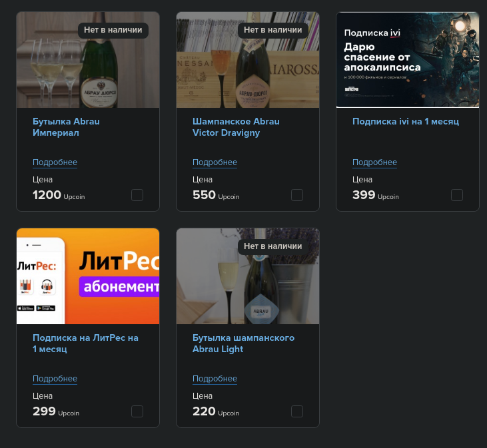The image size is (487, 448).
Task: Open Подробнее under Бутылка Abrau Империал
Action: coord(55,162)
